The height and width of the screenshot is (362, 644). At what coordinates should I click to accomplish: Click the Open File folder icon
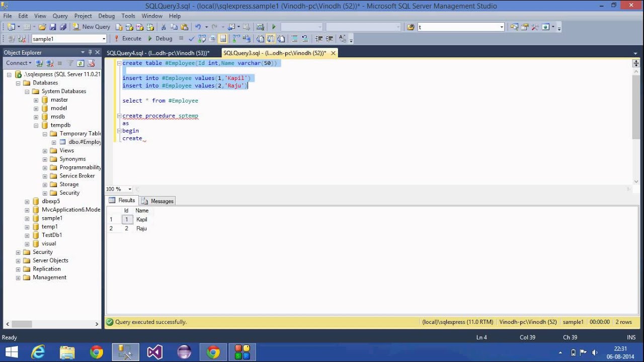coord(42,27)
